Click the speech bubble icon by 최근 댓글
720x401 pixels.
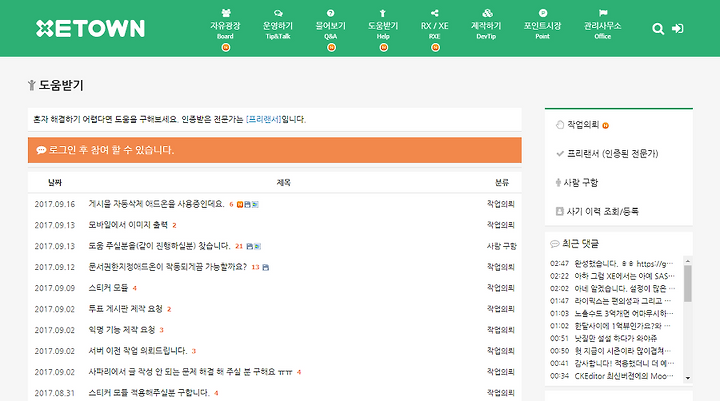pyautogui.click(x=555, y=243)
